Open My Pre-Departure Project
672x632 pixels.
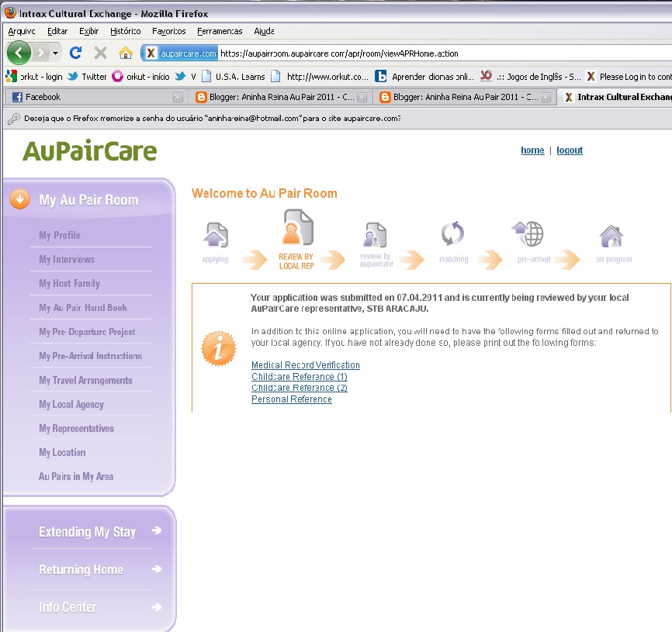pos(87,332)
